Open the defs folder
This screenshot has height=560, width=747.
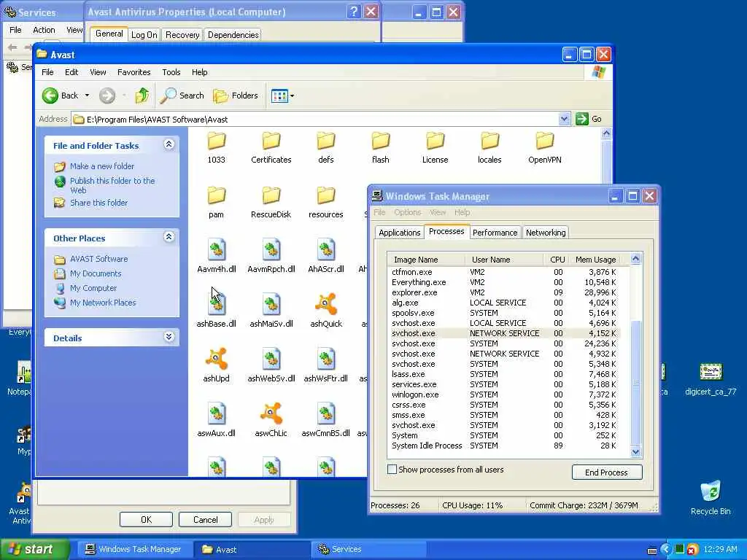point(326,148)
